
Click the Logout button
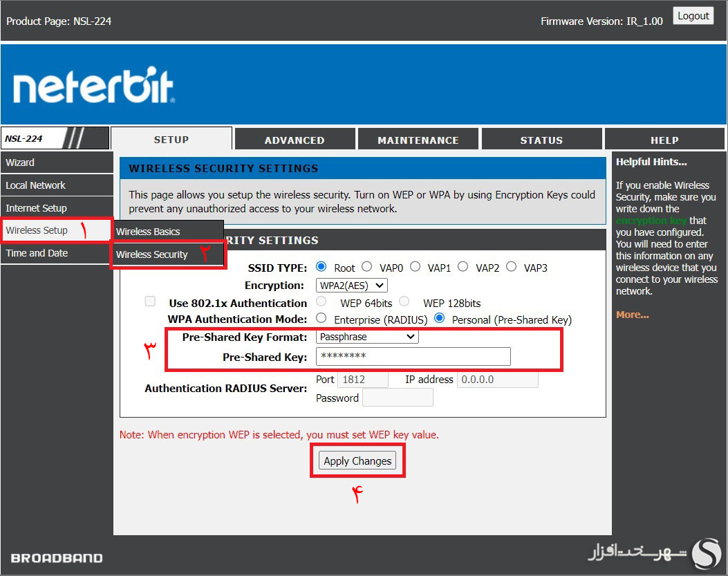click(x=693, y=16)
